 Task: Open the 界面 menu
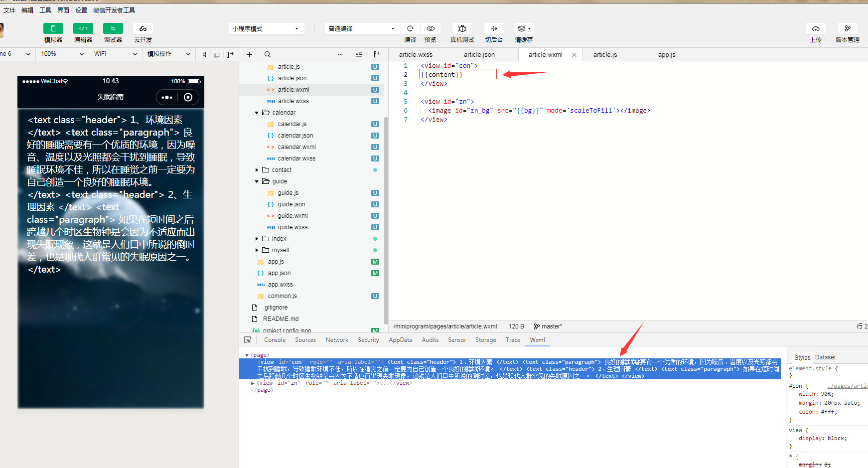(63, 10)
